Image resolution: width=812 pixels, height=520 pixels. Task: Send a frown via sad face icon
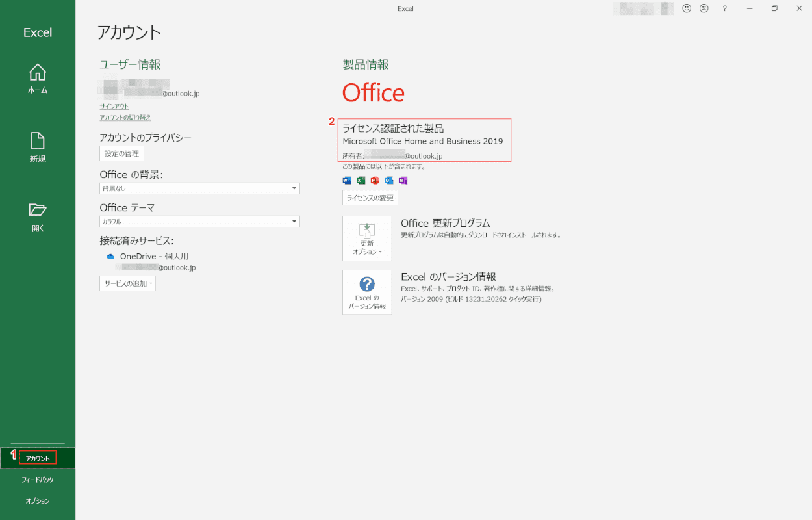[704, 8]
